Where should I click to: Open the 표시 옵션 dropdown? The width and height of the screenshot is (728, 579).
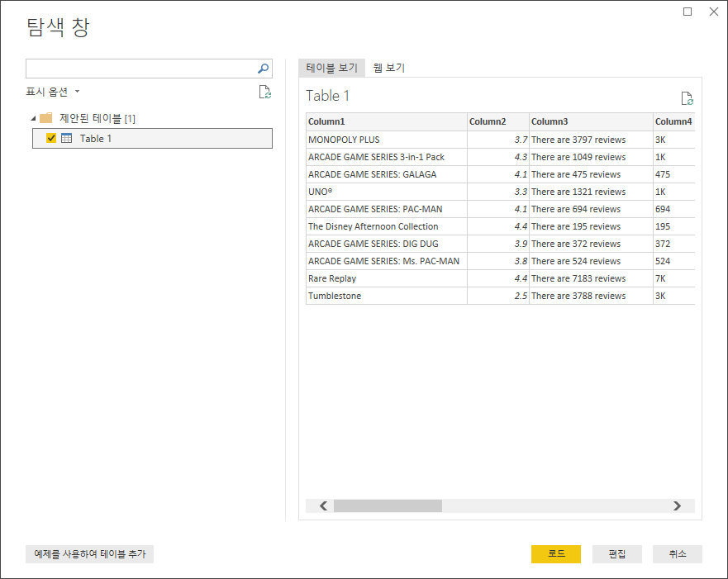click(x=52, y=92)
